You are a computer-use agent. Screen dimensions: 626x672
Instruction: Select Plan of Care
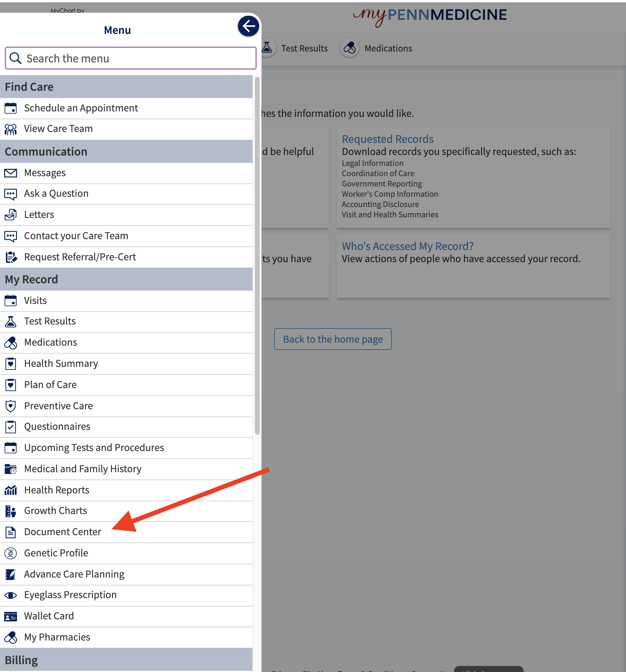pyautogui.click(x=126, y=385)
